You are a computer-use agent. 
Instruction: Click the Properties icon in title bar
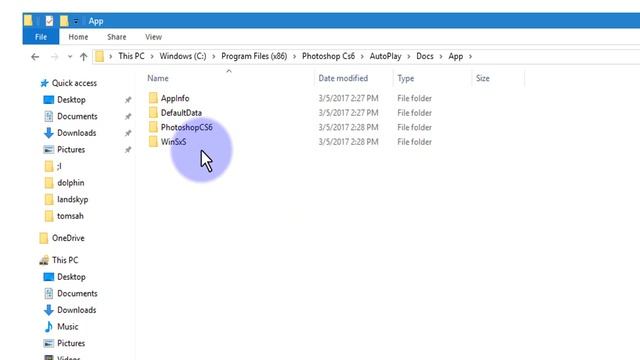click(x=49, y=21)
